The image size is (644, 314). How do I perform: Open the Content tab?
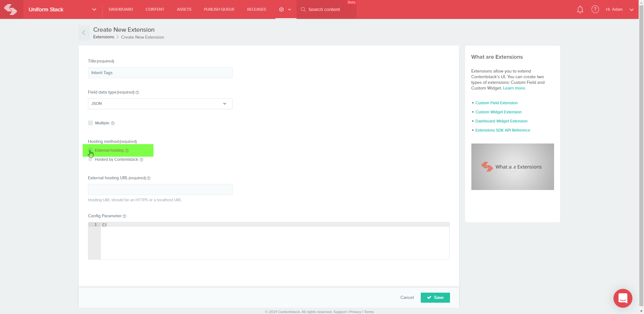155,9
